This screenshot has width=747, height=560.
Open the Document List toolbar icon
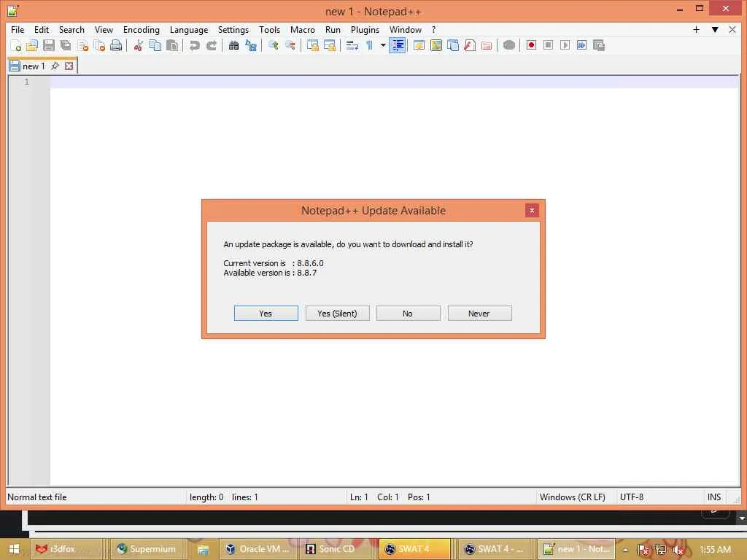click(453, 46)
